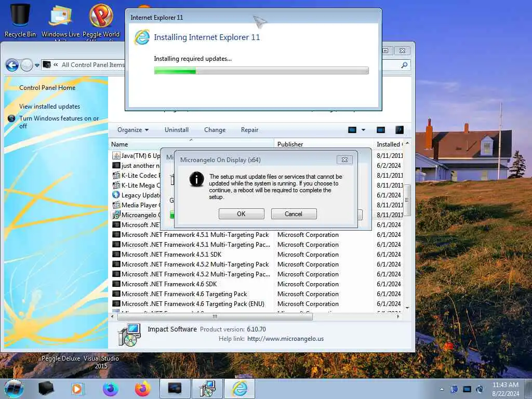Click the list horizontal scrollbar
This screenshot has width=532, height=399.
(215, 316)
